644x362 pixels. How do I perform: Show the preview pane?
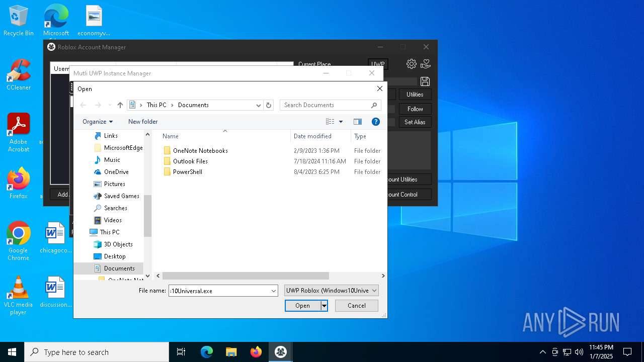[358, 122]
